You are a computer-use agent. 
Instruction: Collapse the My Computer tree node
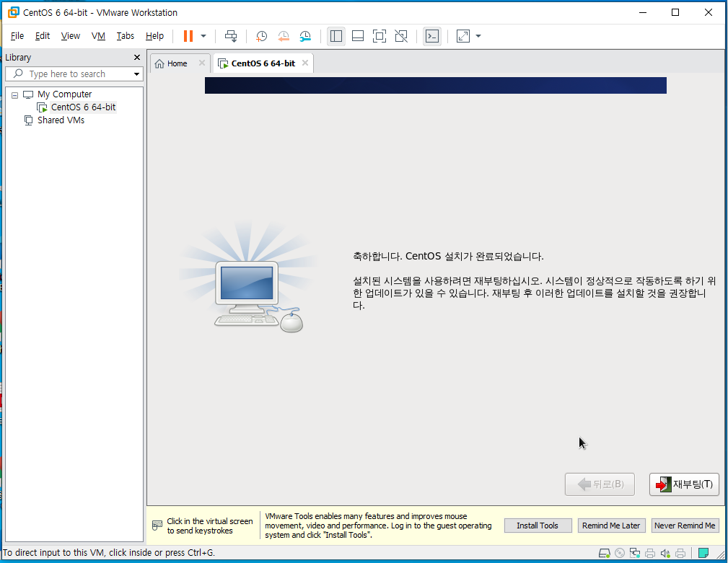tap(15, 95)
